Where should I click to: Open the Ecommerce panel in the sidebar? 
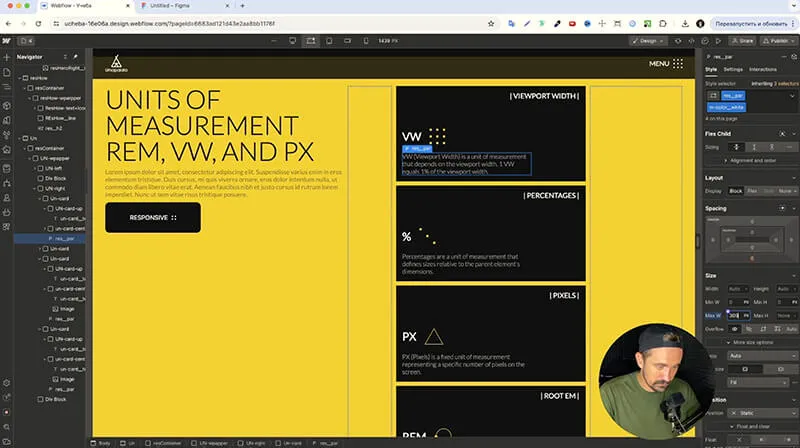[7, 212]
